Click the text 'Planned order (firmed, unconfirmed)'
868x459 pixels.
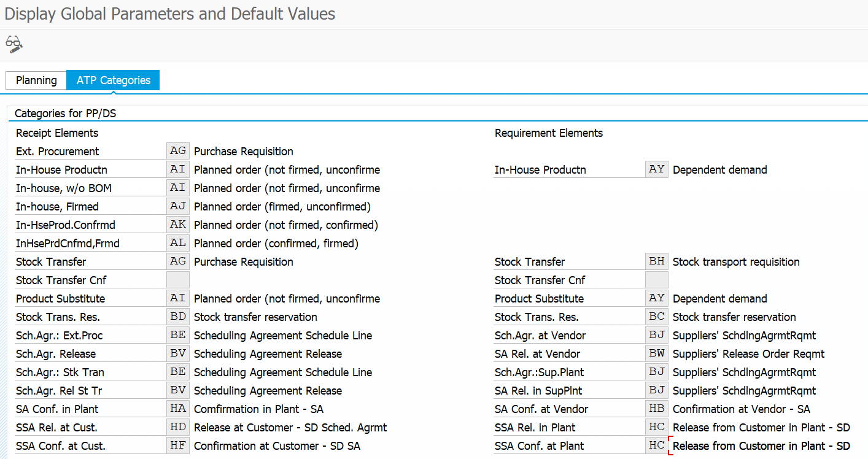click(282, 207)
